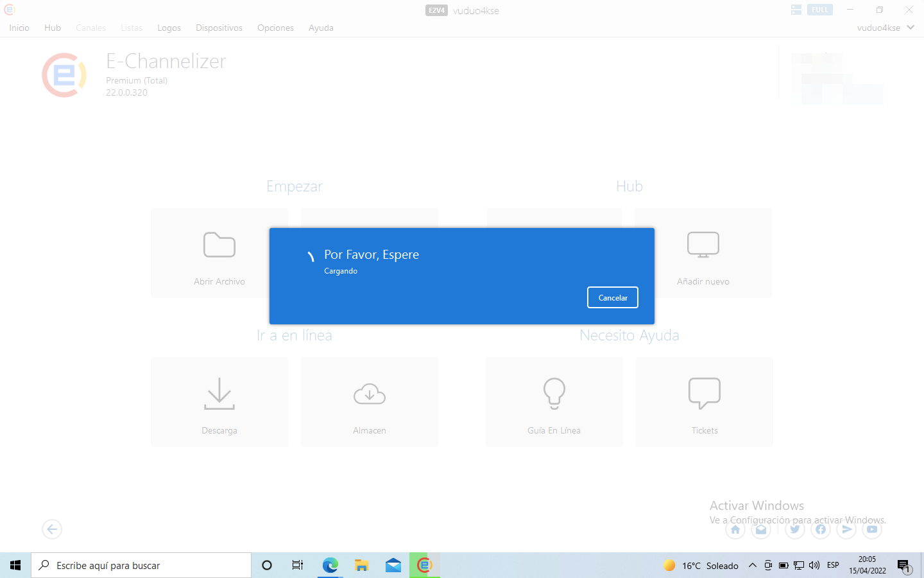Open the Opciones menu
Screen dimensions: 924x578
click(275, 28)
